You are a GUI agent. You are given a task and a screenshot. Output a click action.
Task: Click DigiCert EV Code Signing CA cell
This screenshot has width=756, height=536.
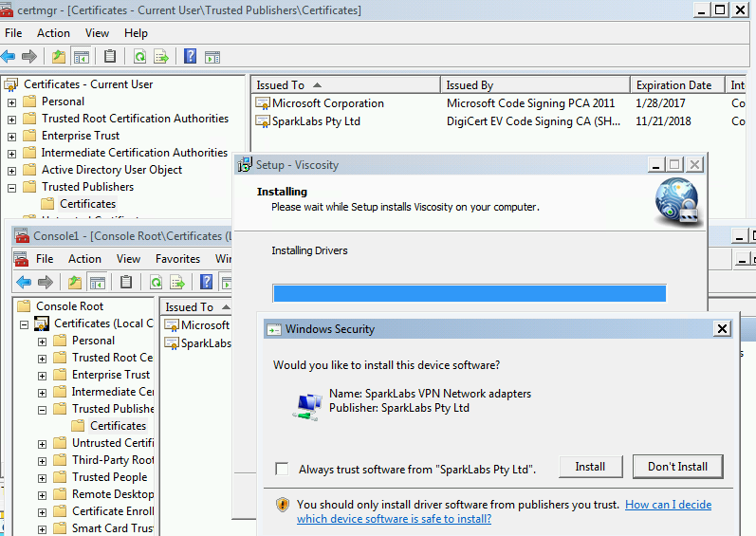(x=533, y=121)
